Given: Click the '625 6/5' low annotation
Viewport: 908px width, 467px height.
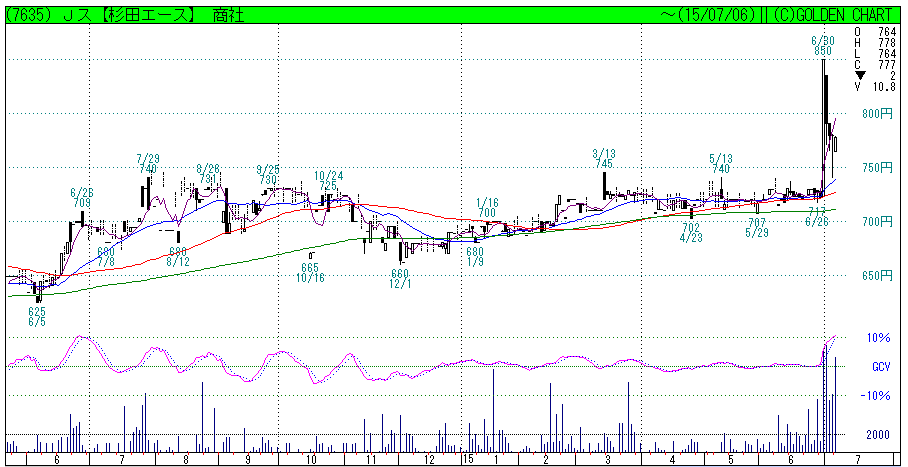Looking at the screenshot, I should tap(36, 316).
